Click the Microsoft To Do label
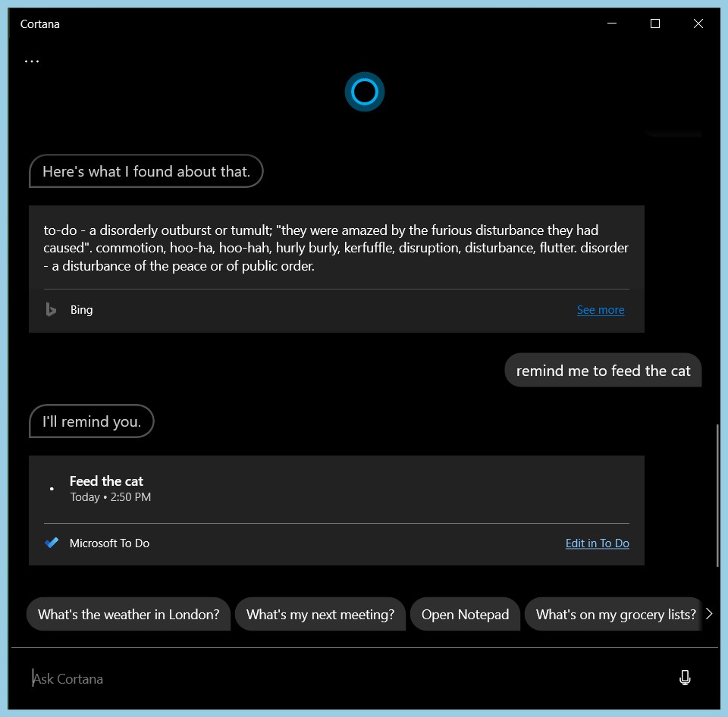Screen dimensions: 728x717 pyautogui.click(x=109, y=543)
